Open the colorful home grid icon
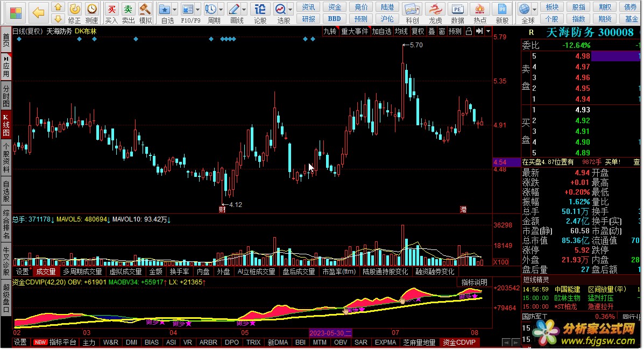Viewport: 644px width, 350px height. click(16, 13)
